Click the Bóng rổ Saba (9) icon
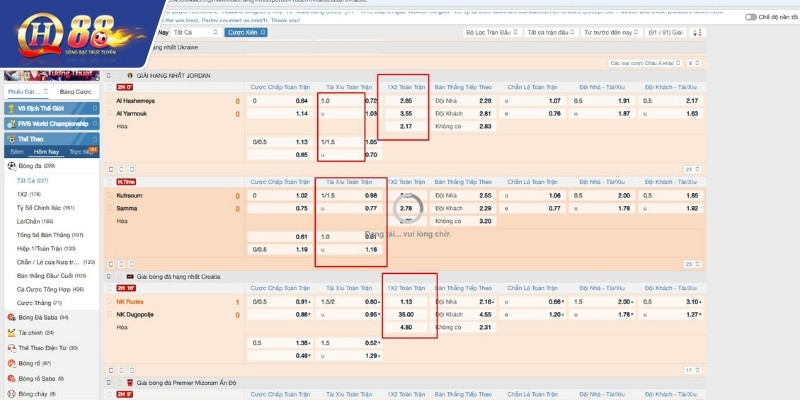 [x=11, y=379]
